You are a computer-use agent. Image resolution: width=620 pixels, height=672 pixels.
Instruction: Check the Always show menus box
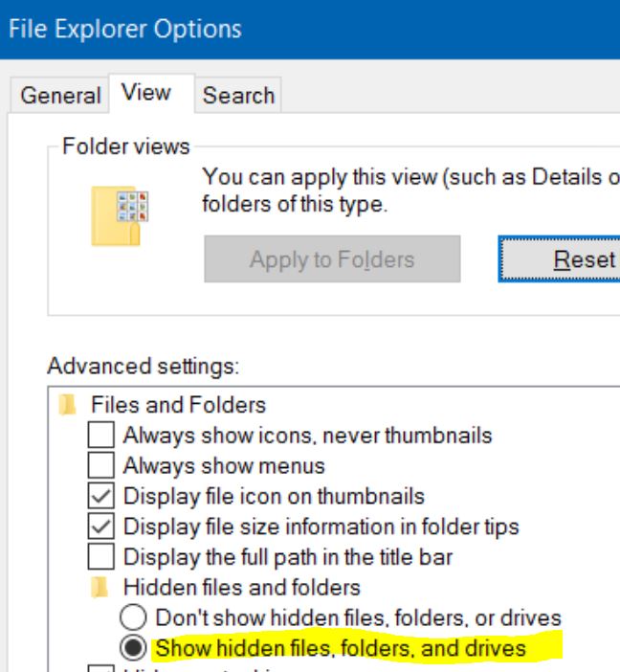coord(101,465)
